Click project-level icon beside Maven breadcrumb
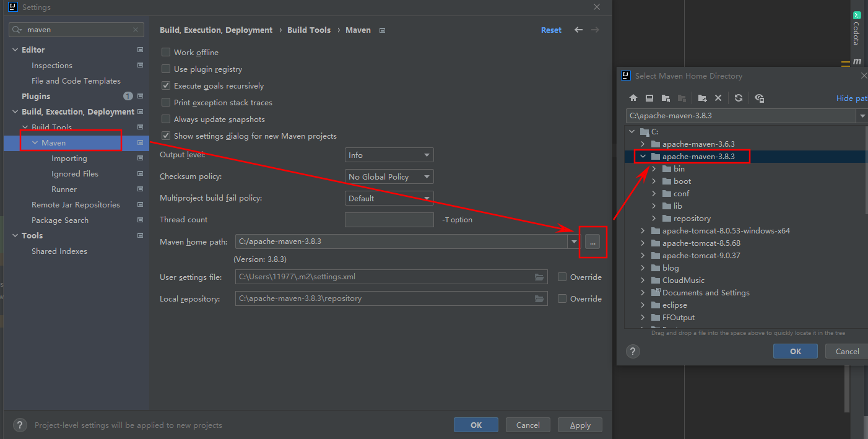Screen dimensions: 868x439 tap(383, 30)
